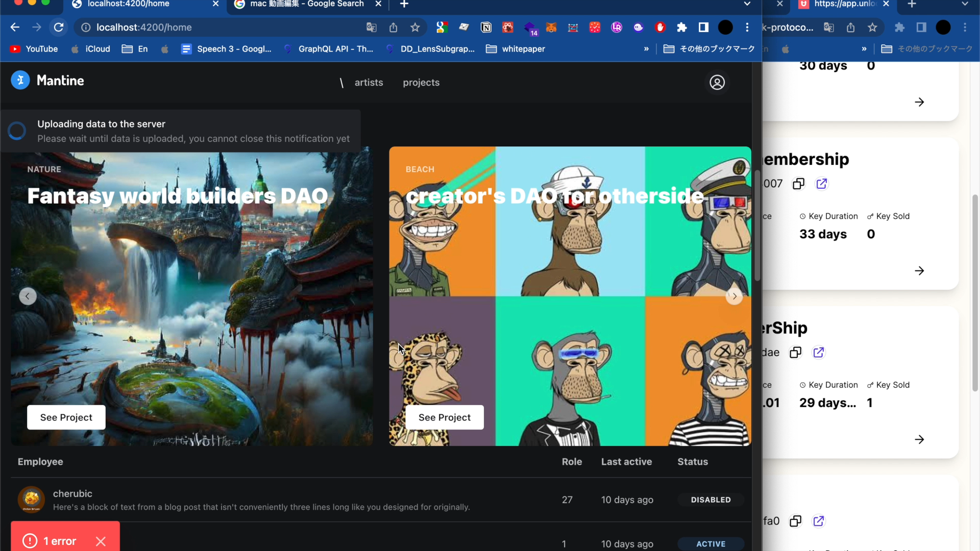The image size is (980, 551).
Task: Open その他のブックマーク folder in left window
Action: click(x=709, y=49)
